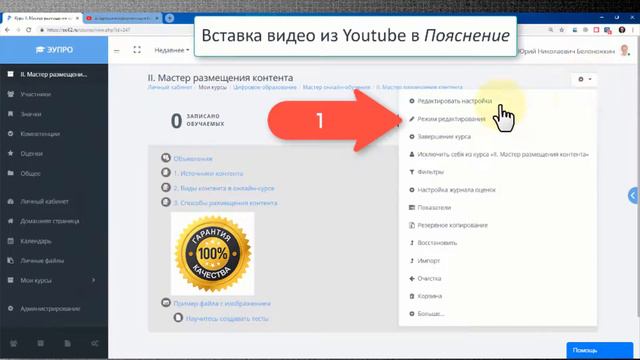
Task: Open II. Мастер размещения sidebar item
Action: [x=54, y=74]
